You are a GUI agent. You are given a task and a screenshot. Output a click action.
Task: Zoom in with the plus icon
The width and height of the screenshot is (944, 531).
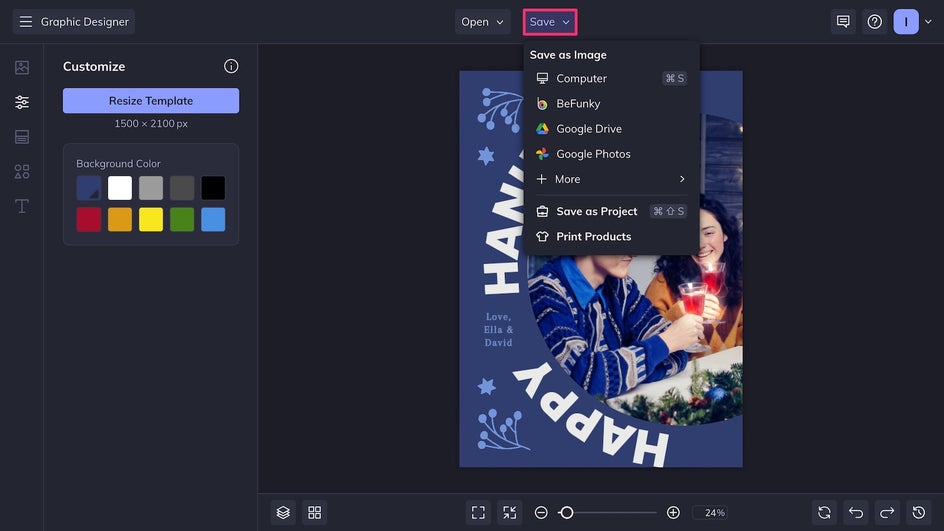pos(673,512)
